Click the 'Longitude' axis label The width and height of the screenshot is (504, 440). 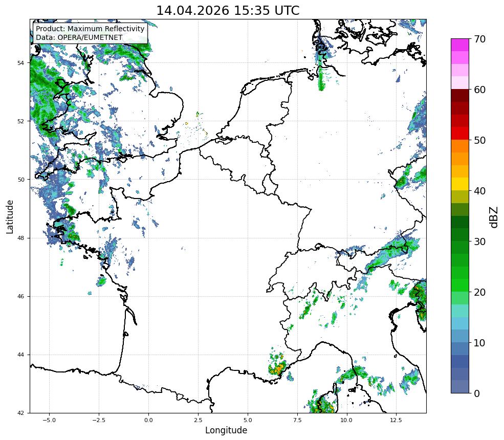226,430
